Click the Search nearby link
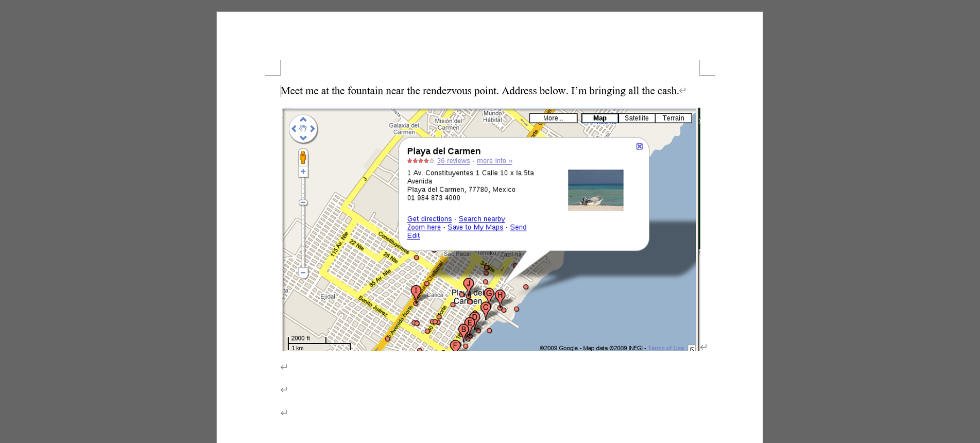Image resolution: width=980 pixels, height=443 pixels. (482, 219)
